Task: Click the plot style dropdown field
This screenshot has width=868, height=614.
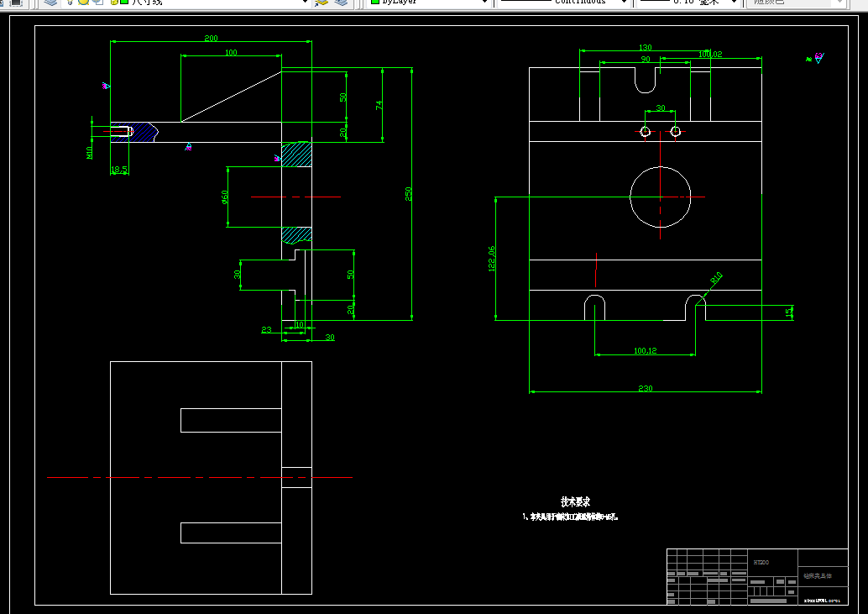Action: (x=798, y=3)
